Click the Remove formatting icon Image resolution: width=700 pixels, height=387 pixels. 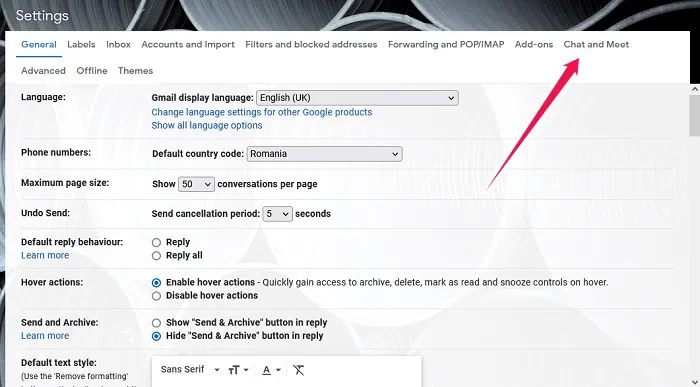tap(299, 370)
